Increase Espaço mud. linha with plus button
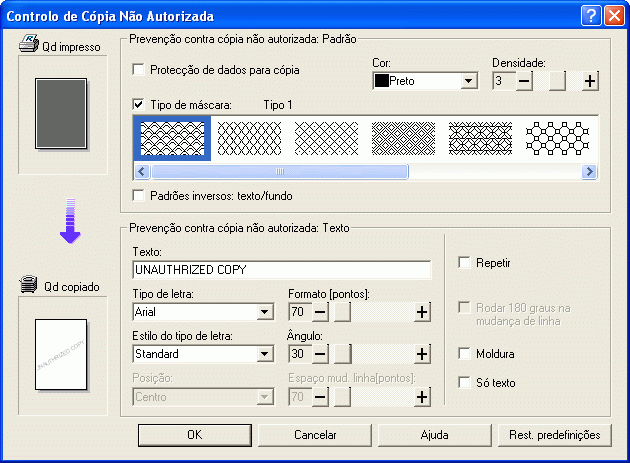The width and height of the screenshot is (630, 463). click(422, 397)
